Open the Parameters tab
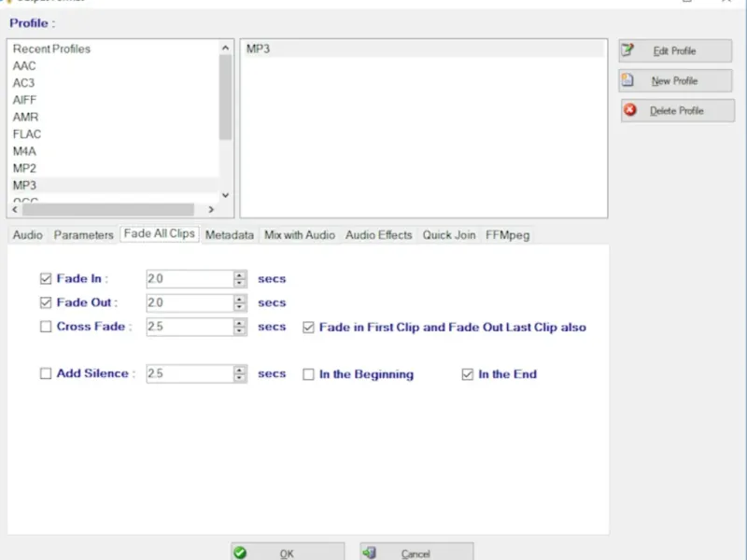Image resolution: width=747 pixels, height=560 pixels. [x=83, y=235]
